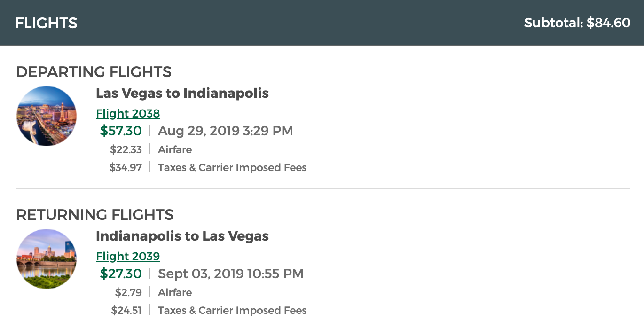Click the Indianapolis to Las Vegas title
Image resolution: width=644 pixels, height=329 pixels.
click(x=182, y=236)
